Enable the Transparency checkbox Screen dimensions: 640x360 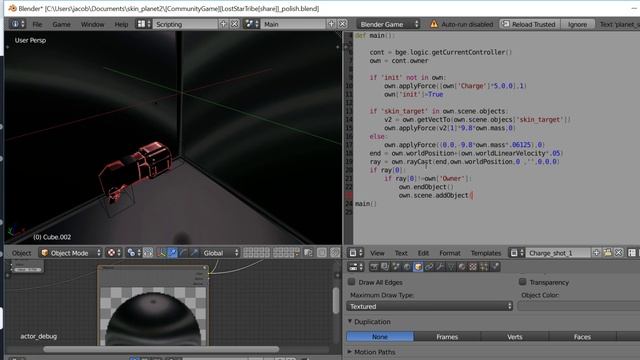[x=522, y=282]
